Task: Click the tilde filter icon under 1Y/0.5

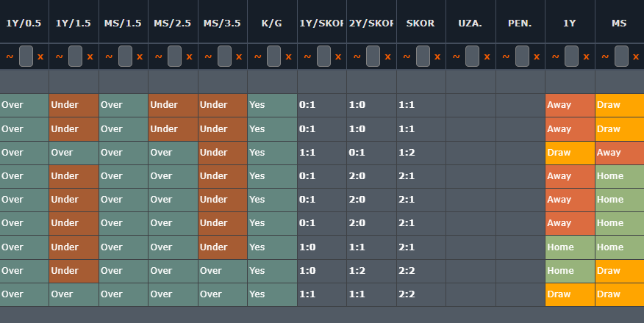Action: coord(10,57)
